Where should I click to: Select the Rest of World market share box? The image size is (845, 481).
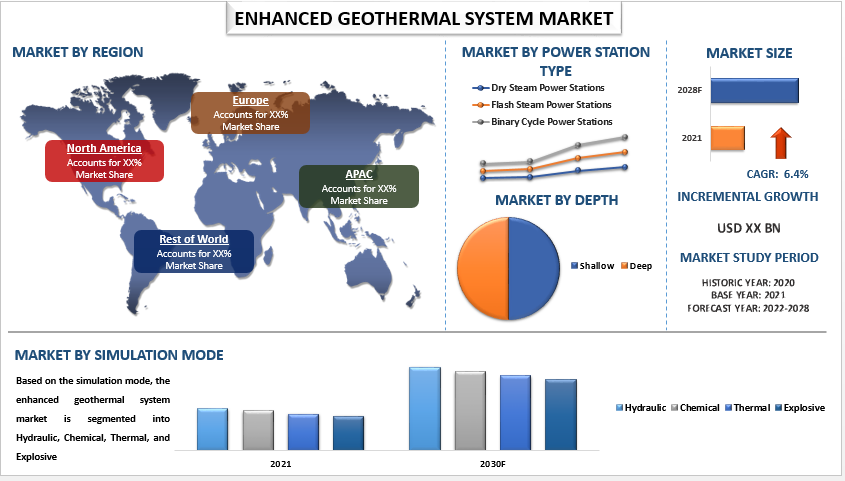click(193, 252)
